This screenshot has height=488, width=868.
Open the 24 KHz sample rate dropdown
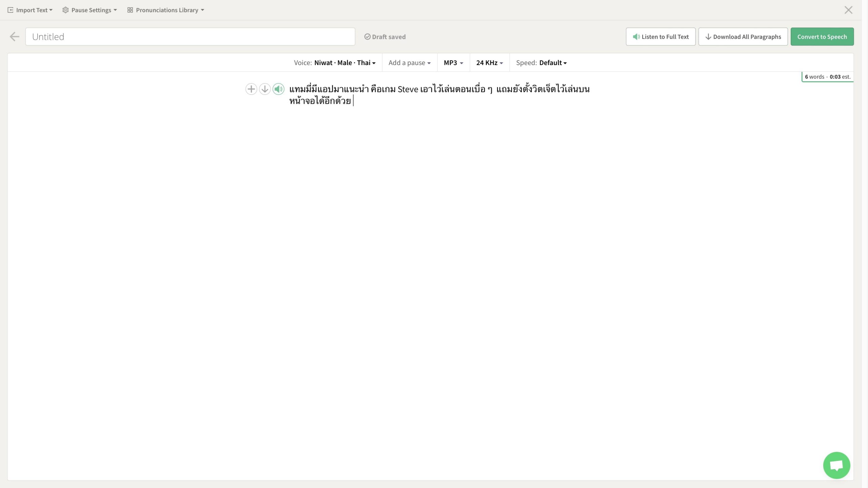click(x=489, y=63)
